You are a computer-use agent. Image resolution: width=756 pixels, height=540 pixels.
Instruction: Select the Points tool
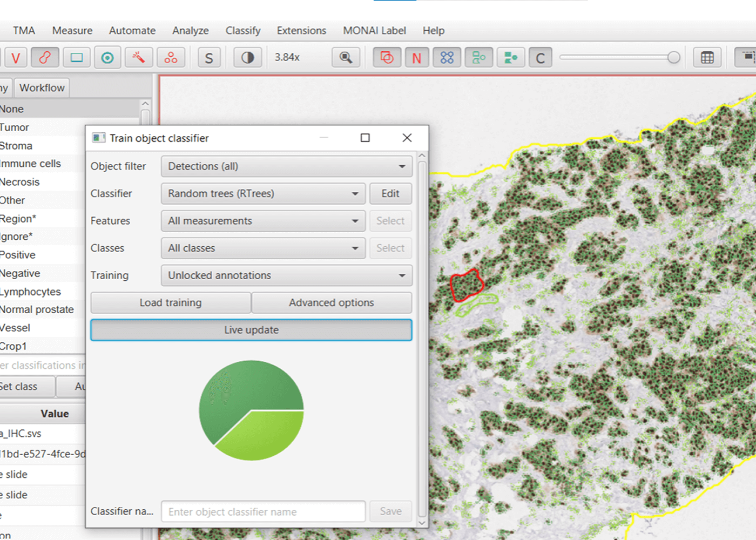(171, 57)
